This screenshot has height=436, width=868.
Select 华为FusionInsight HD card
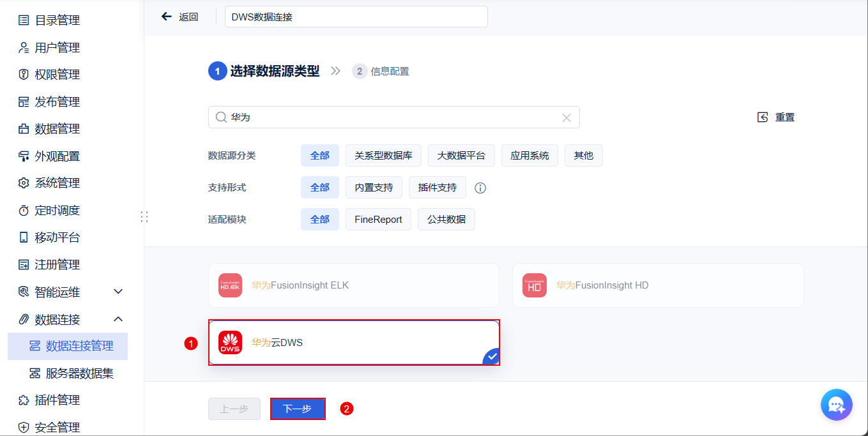pos(658,285)
